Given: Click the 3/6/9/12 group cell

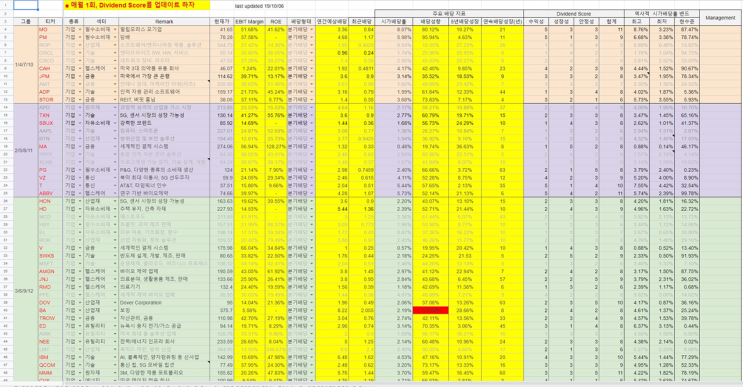Looking at the screenshot, I should (x=26, y=289).
